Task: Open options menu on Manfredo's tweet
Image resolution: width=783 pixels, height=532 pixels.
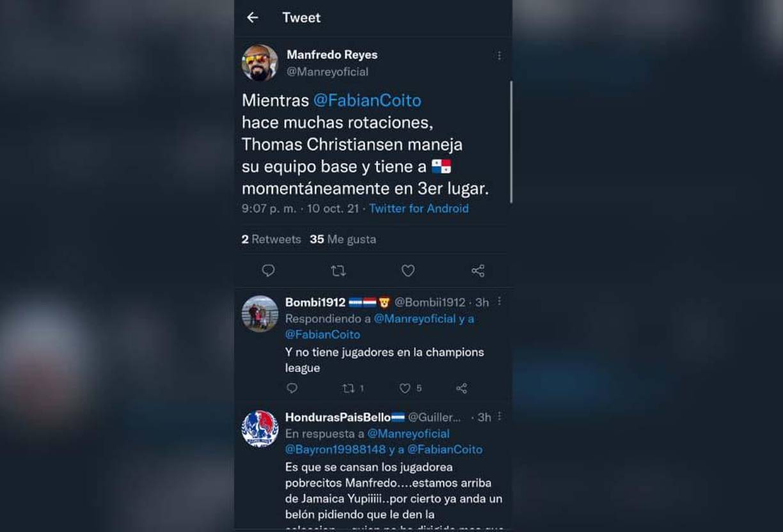Action: click(x=500, y=56)
